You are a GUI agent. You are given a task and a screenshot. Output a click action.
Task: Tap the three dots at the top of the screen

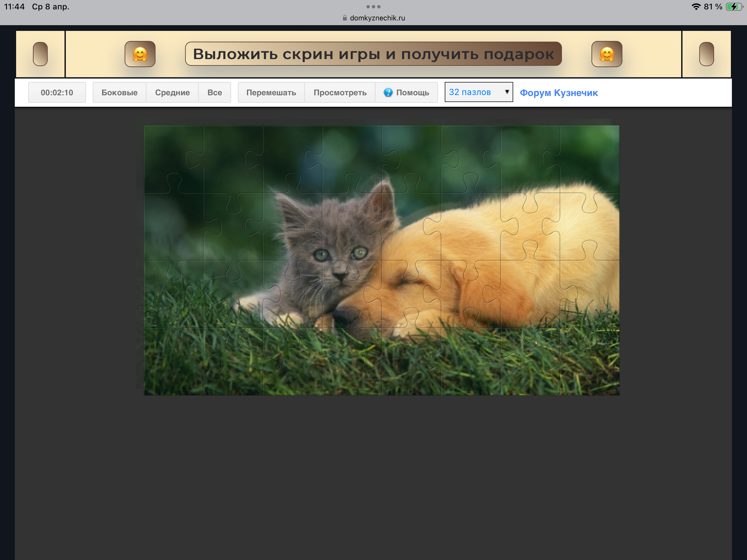373,6
